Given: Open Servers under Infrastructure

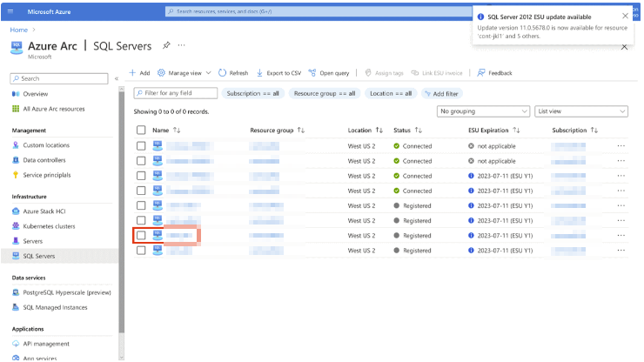Looking at the screenshot, I should (x=32, y=241).
